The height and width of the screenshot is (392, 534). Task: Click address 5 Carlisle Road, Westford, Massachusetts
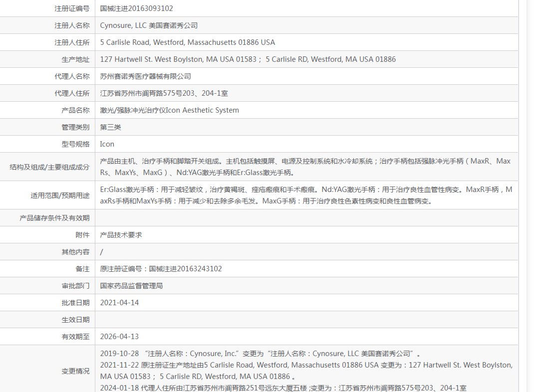pos(187,42)
